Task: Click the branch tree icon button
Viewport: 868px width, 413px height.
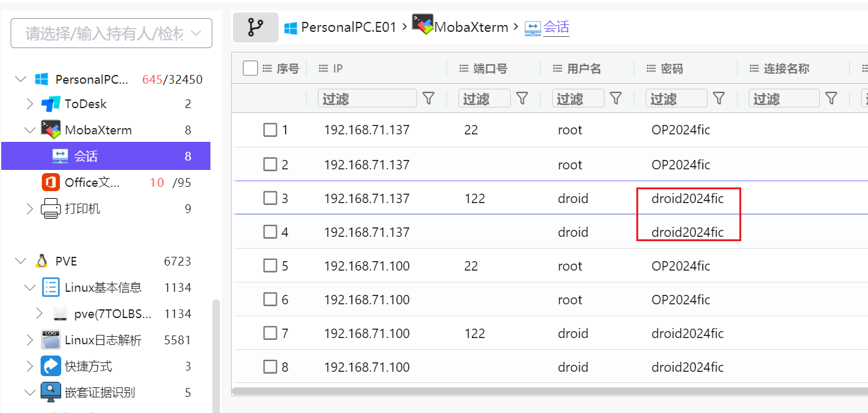Action: tap(255, 27)
